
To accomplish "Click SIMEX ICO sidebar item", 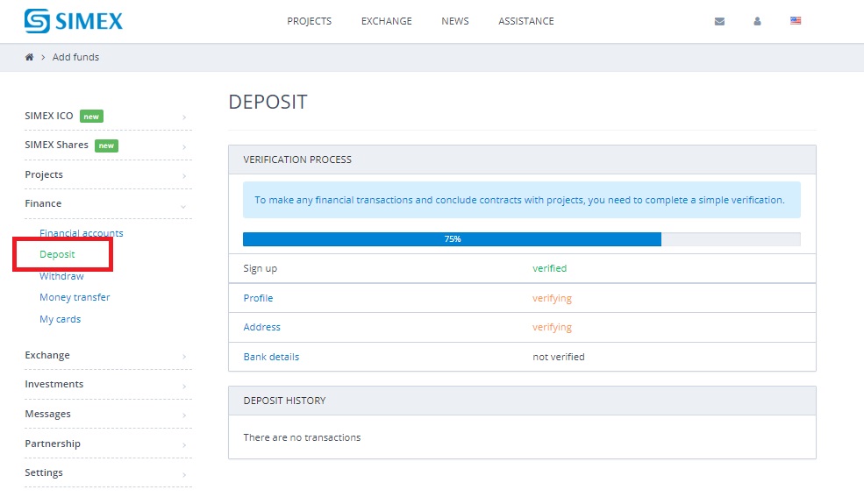I will (48, 116).
